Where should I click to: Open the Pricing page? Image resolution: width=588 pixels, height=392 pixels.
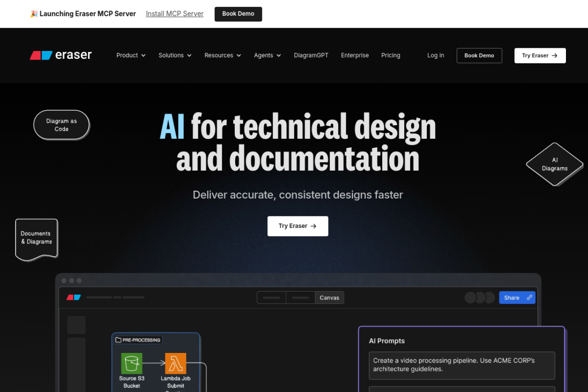(390, 55)
